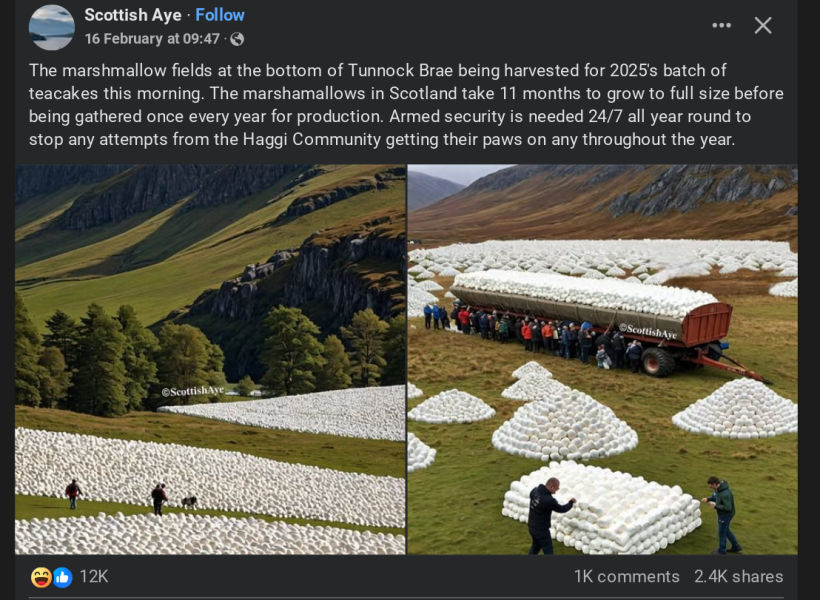820x600 pixels.
Task: Click the man in green hoodie in photo
Action: pyautogui.click(x=722, y=515)
